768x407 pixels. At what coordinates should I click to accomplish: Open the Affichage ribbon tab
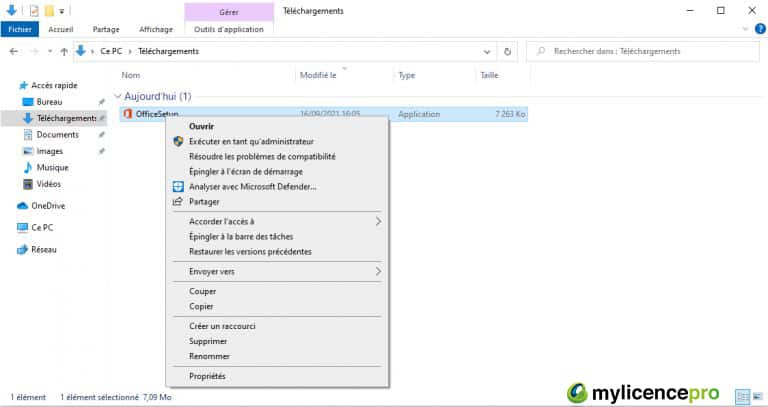click(x=155, y=29)
